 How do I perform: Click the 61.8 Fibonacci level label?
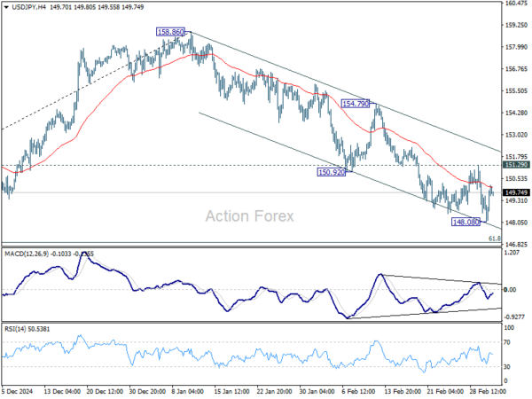pyautogui.click(x=495, y=239)
